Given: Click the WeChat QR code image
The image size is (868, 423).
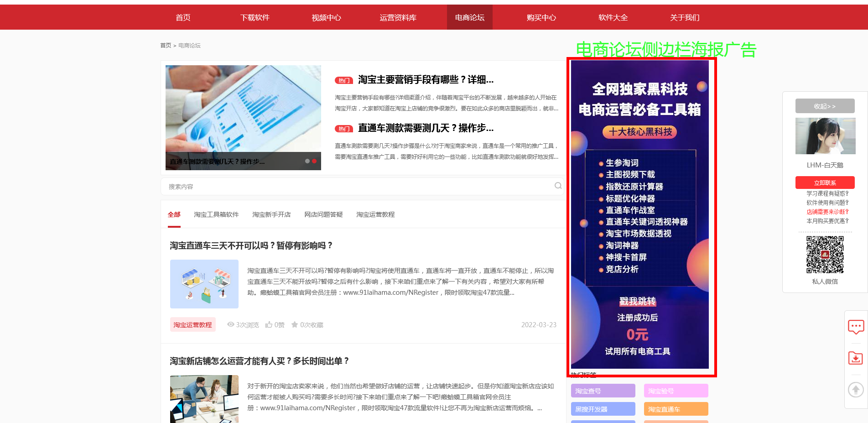Looking at the screenshot, I should [x=825, y=255].
